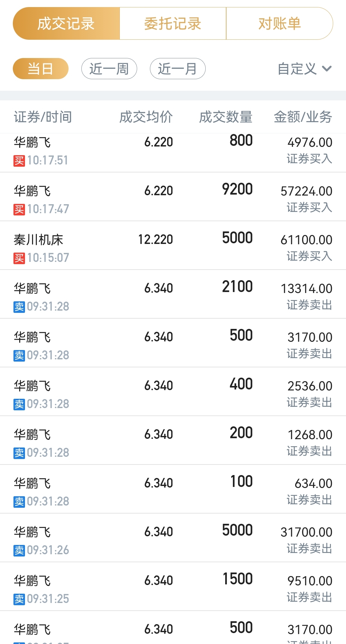Click the 成交均价 column header
The height and width of the screenshot is (644, 346).
click(x=146, y=117)
